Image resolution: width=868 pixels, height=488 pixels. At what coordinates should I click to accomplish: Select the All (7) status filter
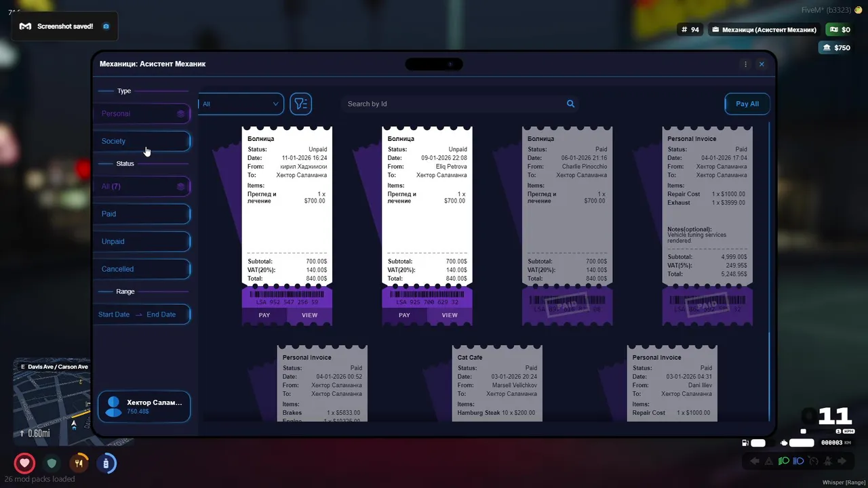click(142, 186)
